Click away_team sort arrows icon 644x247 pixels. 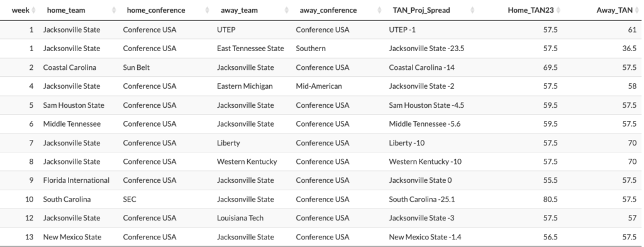(x=286, y=10)
